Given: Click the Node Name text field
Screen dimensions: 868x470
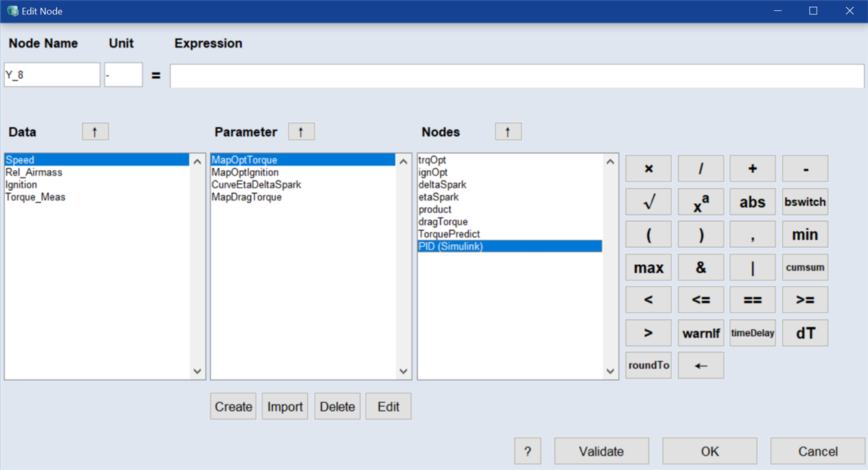Looking at the screenshot, I should (52, 75).
